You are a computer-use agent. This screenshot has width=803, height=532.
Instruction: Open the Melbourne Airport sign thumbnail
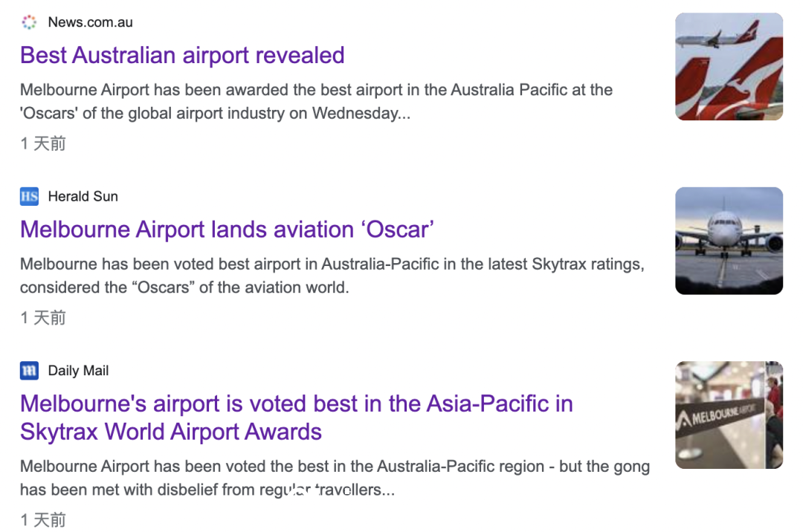click(729, 415)
